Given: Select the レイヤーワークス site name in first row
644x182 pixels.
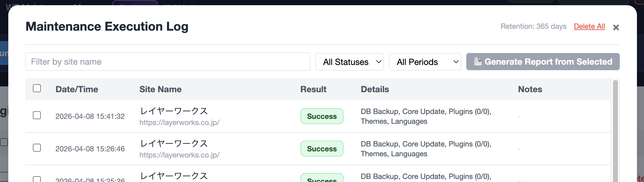Looking at the screenshot, I should [x=174, y=111].
